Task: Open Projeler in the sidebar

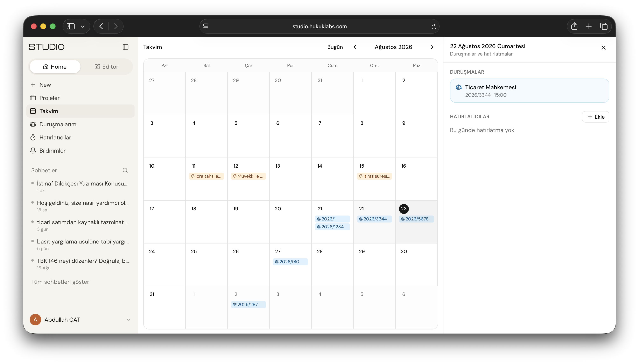Action: 80,98
